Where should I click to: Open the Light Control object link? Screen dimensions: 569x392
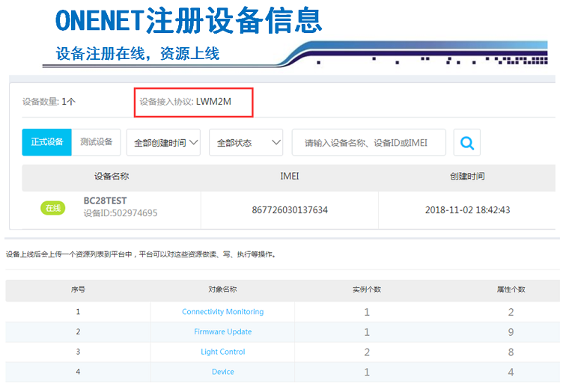tap(223, 352)
